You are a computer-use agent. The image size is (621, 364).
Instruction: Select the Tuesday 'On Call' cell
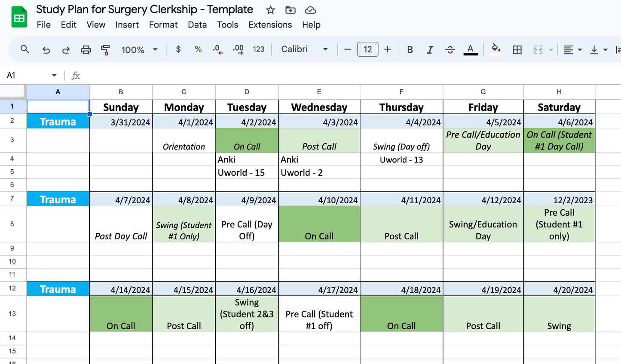[247, 140]
